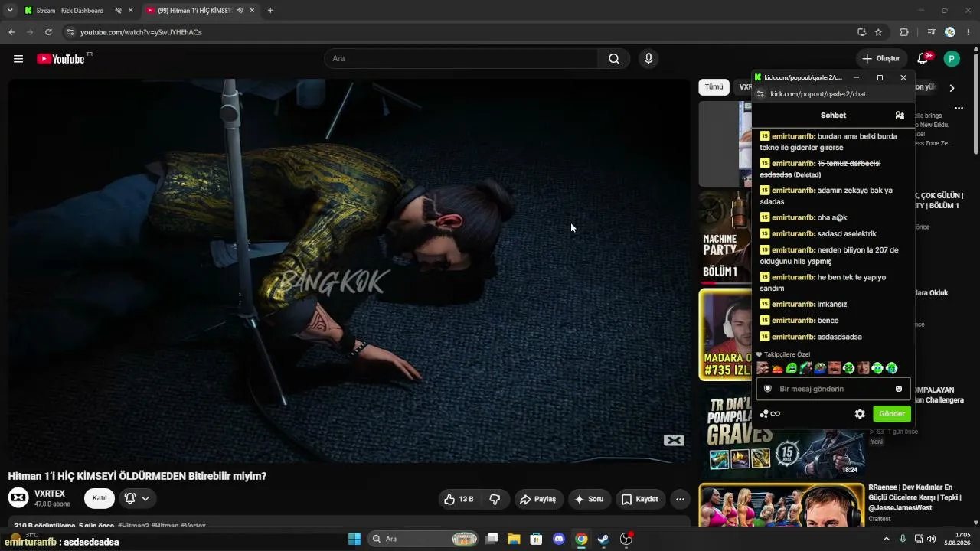Go to the YouTube home logo
The height and width of the screenshot is (551, 980).
tap(60, 59)
